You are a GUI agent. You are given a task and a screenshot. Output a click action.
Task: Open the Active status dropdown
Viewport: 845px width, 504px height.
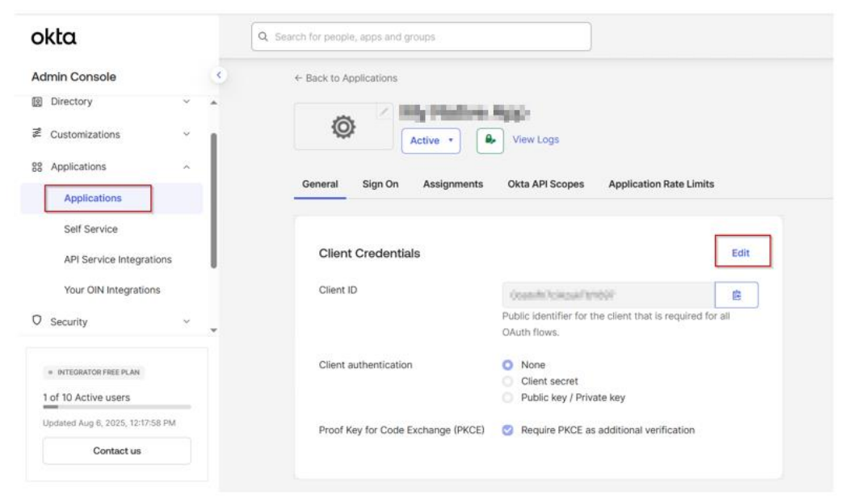point(431,141)
